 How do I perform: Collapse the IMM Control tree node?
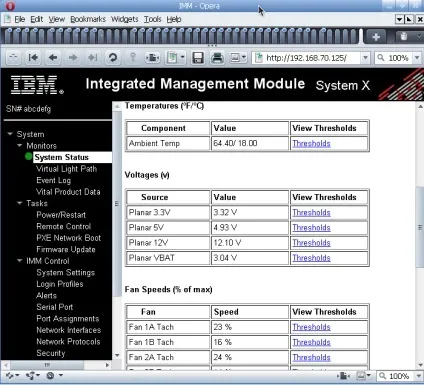(20, 261)
